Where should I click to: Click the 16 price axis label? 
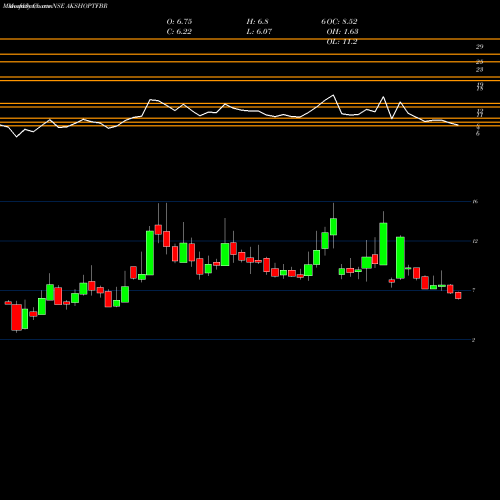(475, 201)
